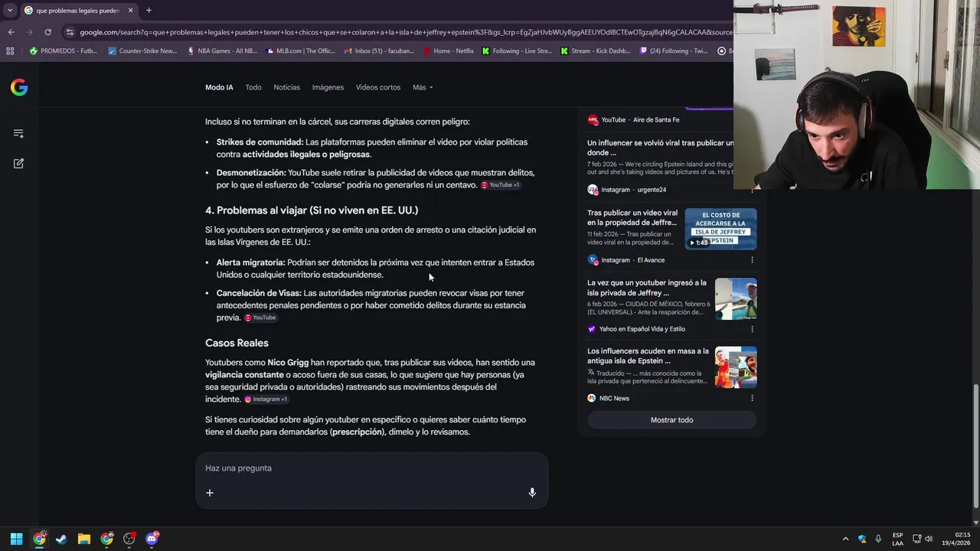
Task: Open 'Los influencers acuden en masa' result
Action: 648,356
